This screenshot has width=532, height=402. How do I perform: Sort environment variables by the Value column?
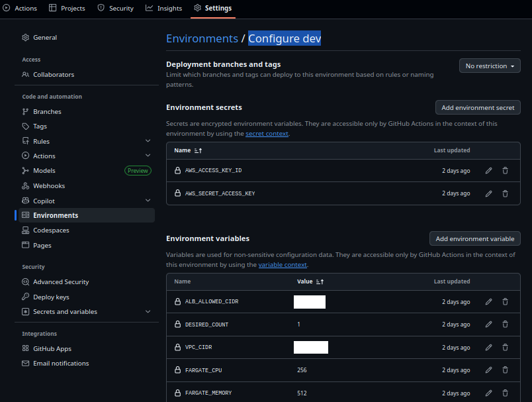coord(310,281)
